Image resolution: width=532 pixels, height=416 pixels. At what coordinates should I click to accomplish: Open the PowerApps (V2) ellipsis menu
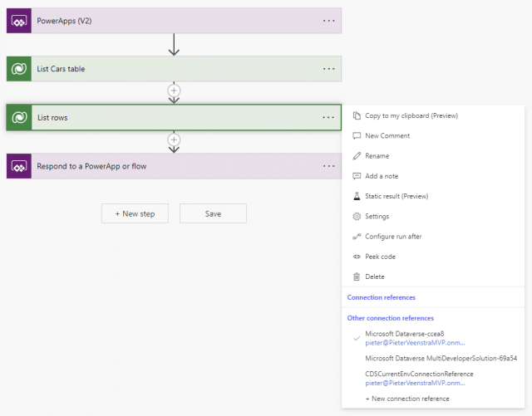pyautogui.click(x=329, y=21)
